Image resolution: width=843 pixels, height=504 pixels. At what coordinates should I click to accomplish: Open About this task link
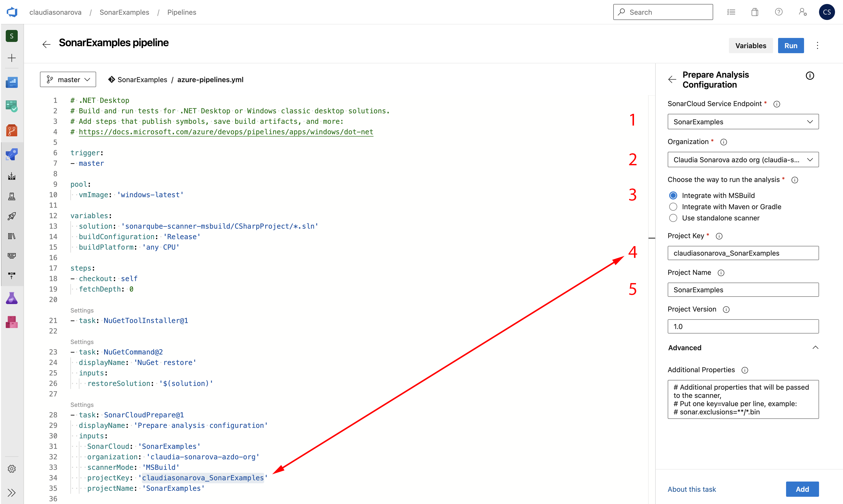click(x=691, y=489)
